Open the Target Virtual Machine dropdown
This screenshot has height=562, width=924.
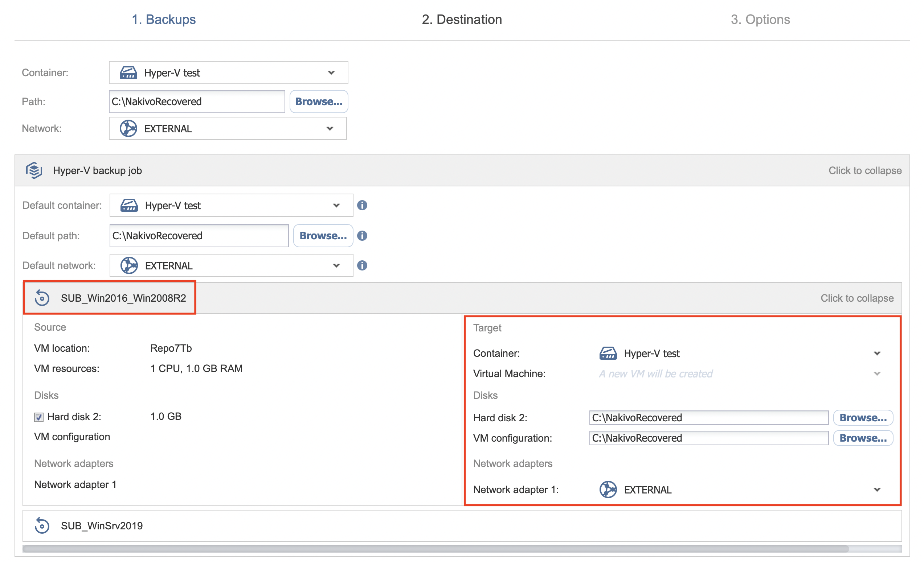877,373
